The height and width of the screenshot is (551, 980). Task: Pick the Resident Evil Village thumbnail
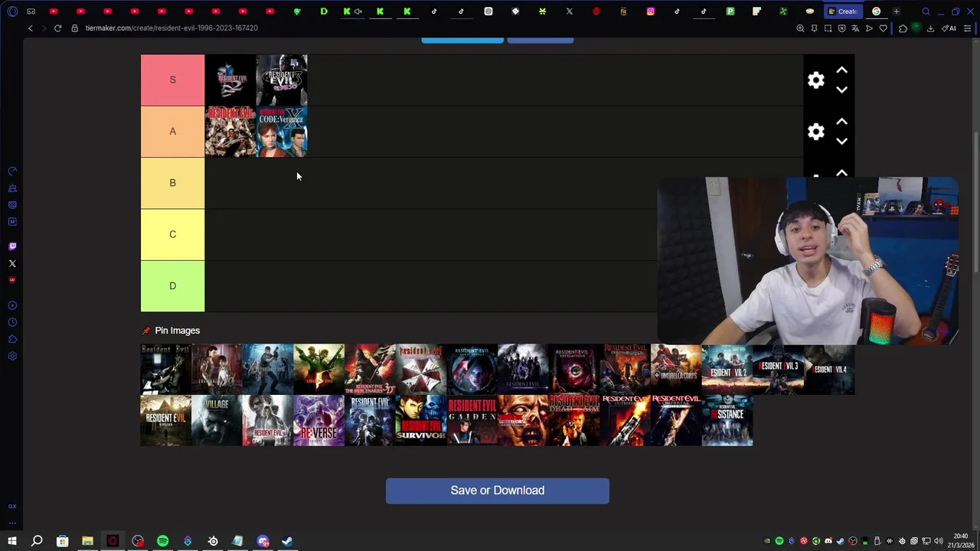click(217, 420)
